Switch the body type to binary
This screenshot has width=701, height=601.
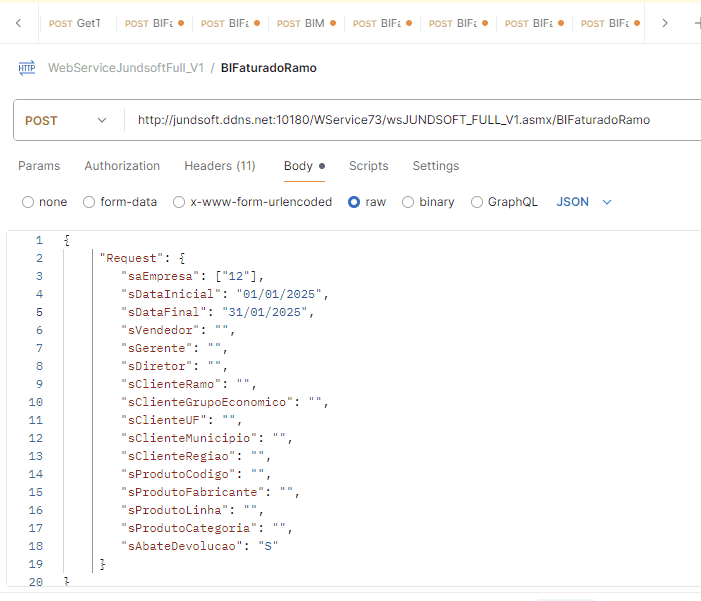point(408,202)
